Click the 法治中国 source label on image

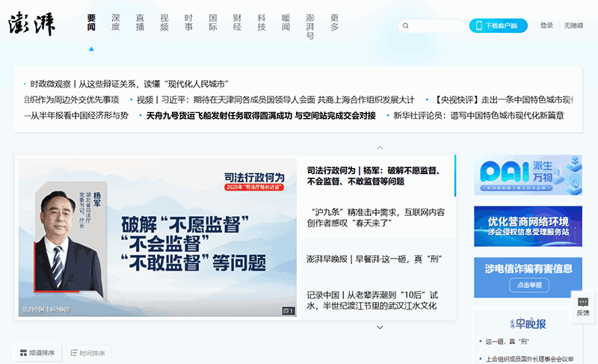click(x=33, y=309)
